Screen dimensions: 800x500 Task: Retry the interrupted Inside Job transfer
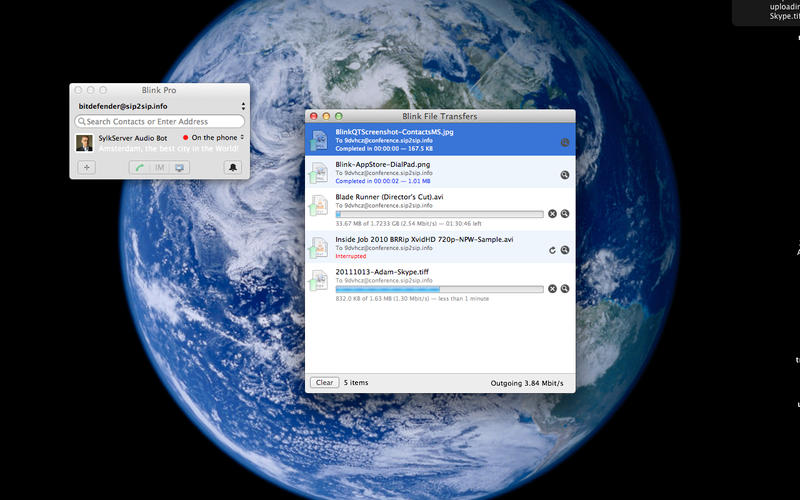(x=552, y=250)
